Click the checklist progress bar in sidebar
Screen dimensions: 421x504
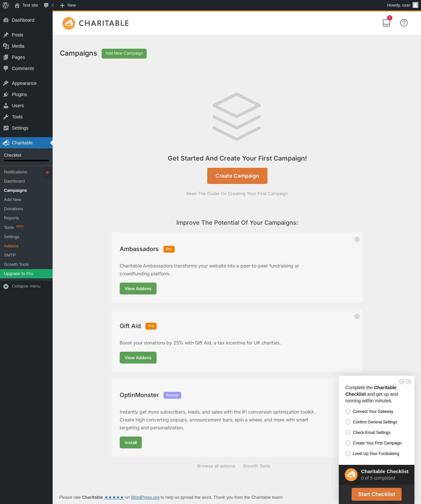click(26, 161)
